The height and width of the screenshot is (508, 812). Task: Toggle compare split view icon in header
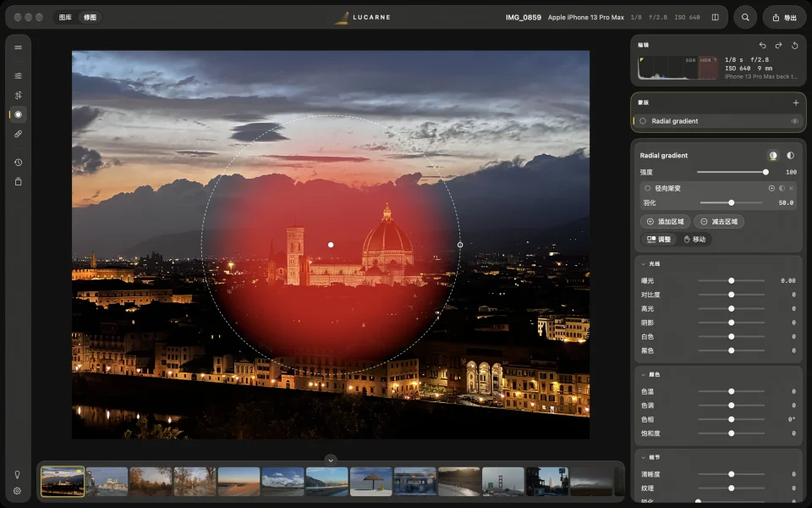pos(716,17)
